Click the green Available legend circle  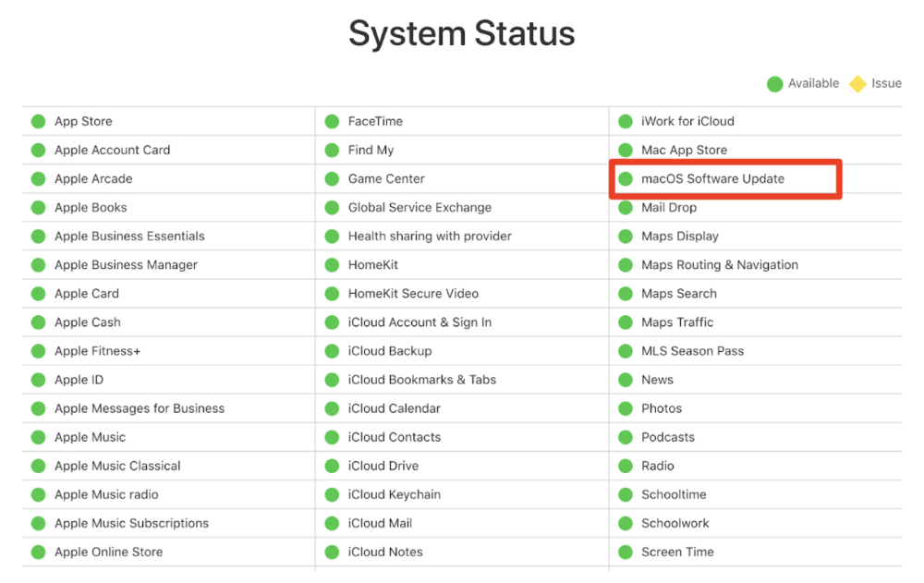point(774,84)
